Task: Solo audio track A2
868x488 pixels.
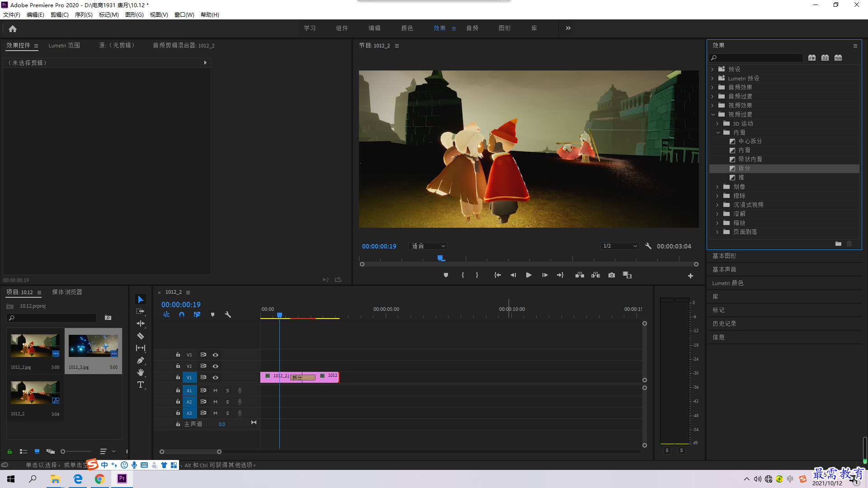Action: coord(227,402)
